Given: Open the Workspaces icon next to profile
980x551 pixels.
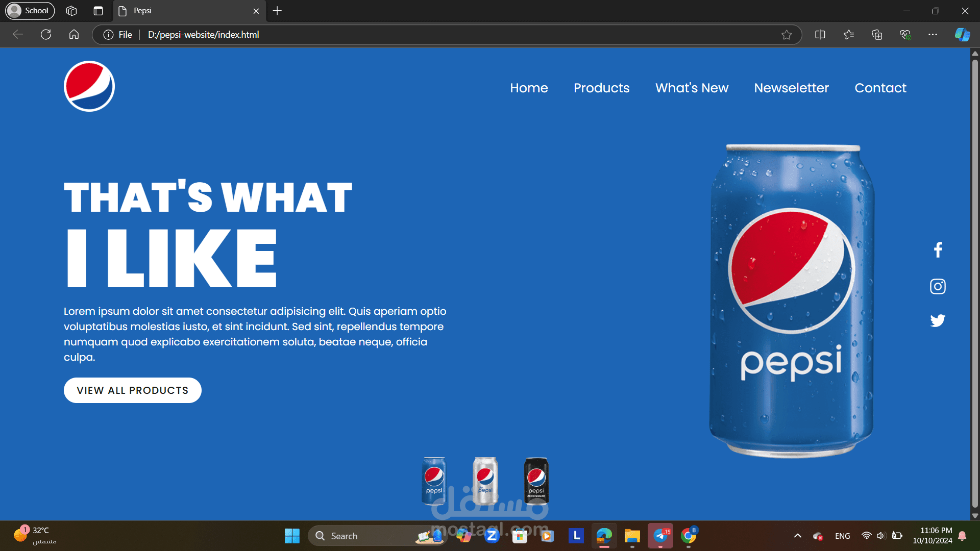Looking at the screenshot, I should point(71,11).
